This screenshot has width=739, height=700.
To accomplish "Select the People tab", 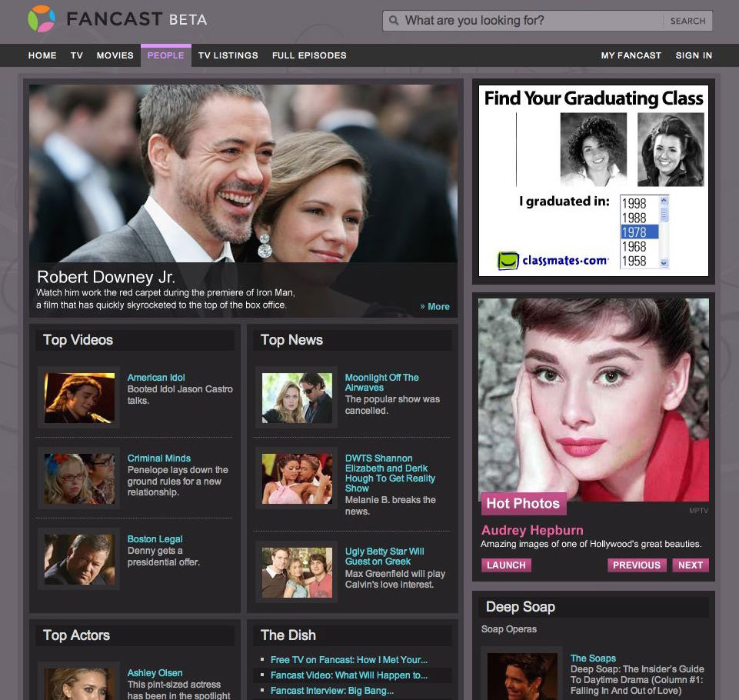I will coord(166,55).
